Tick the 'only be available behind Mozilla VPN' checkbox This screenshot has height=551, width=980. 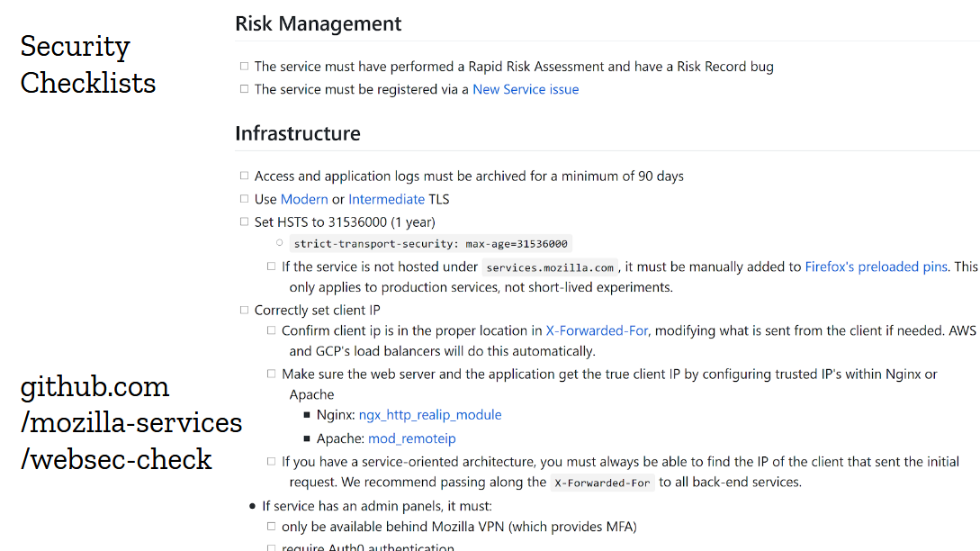coord(271,527)
